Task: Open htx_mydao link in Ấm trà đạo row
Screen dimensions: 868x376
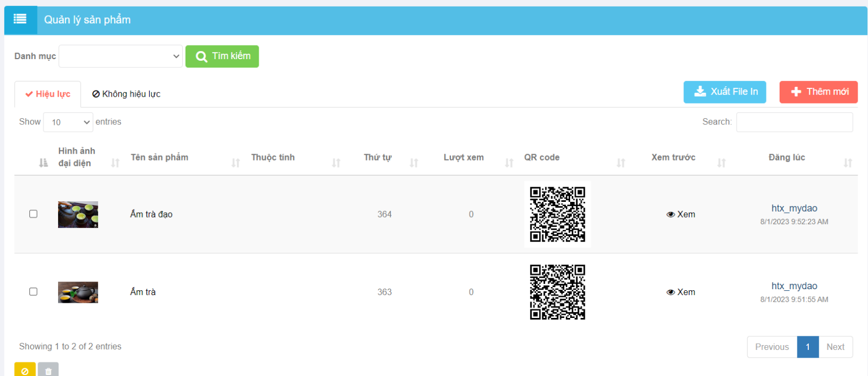Action: (794, 208)
